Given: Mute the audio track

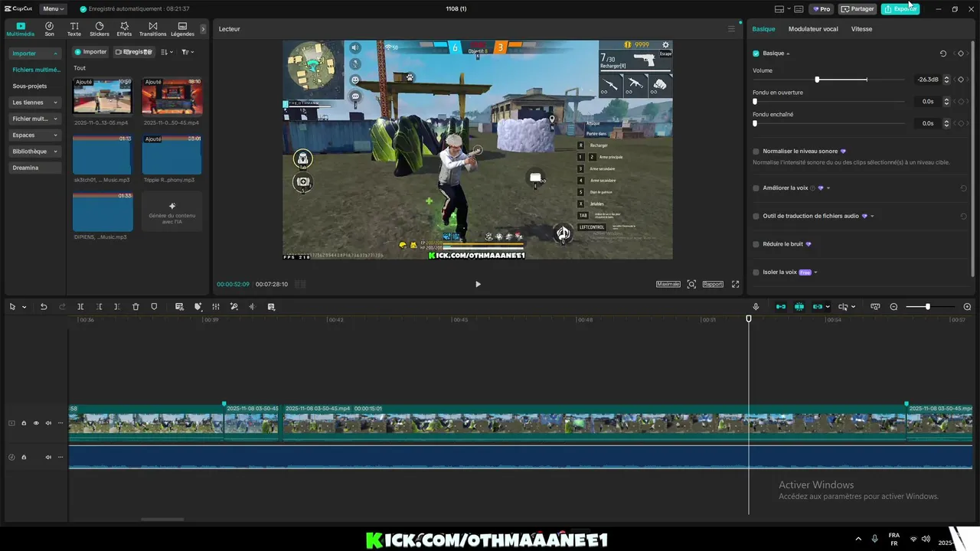Looking at the screenshot, I should [x=47, y=457].
